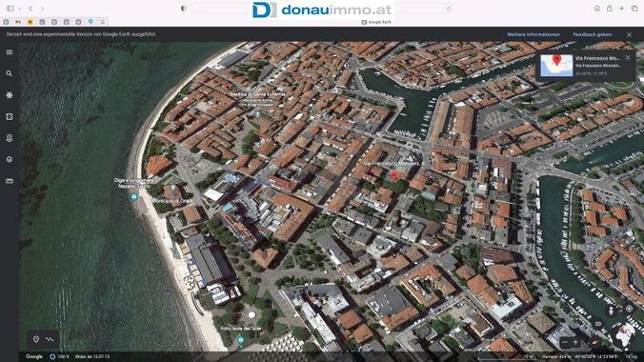Toggle Safari sidebar visibility button
The image size is (644, 362).
pyautogui.click(x=10, y=9)
